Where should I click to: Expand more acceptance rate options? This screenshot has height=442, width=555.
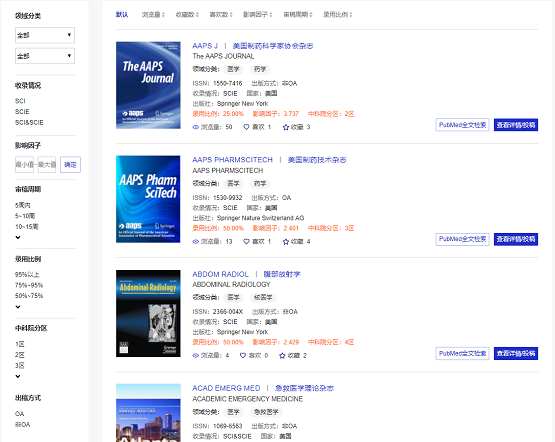coord(18,307)
